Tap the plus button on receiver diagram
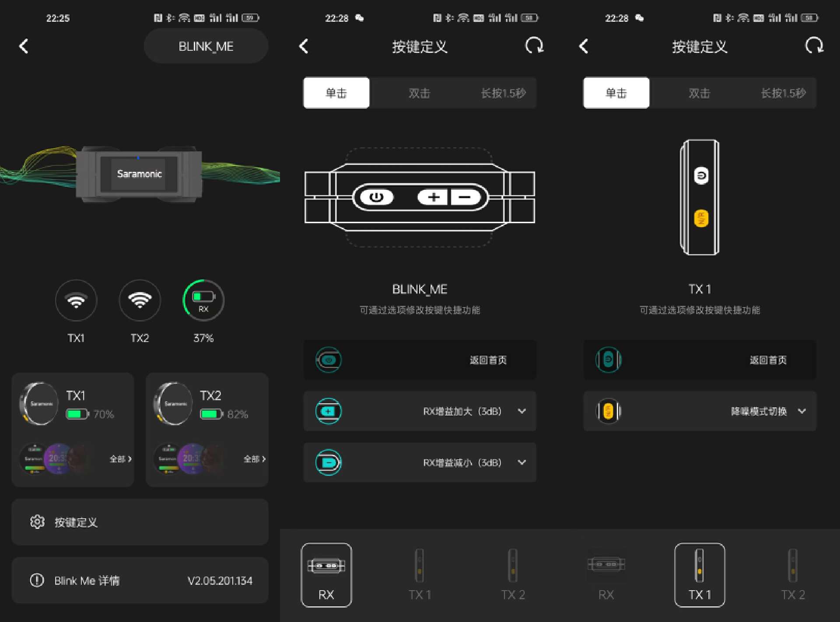This screenshot has width=840, height=622. [433, 197]
